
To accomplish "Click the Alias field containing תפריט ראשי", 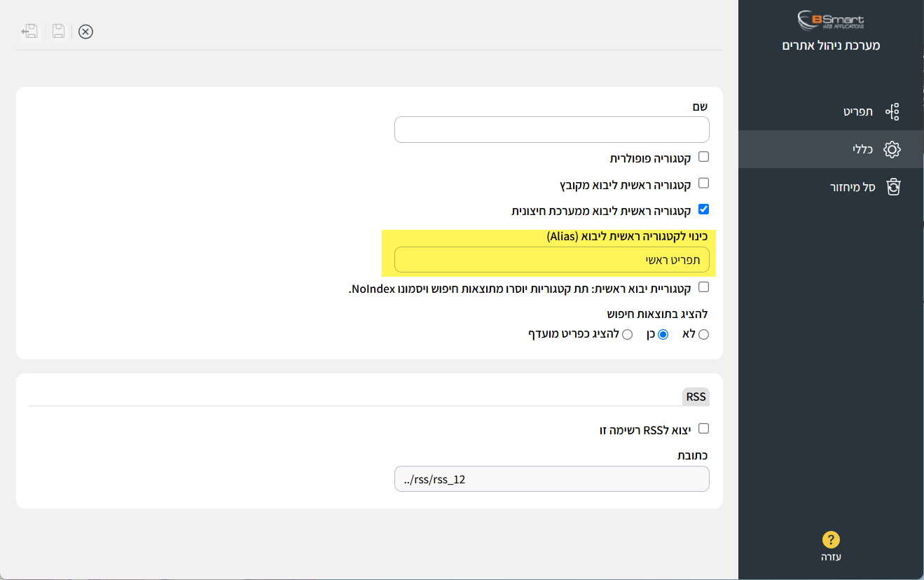I will click(x=552, y=260).
